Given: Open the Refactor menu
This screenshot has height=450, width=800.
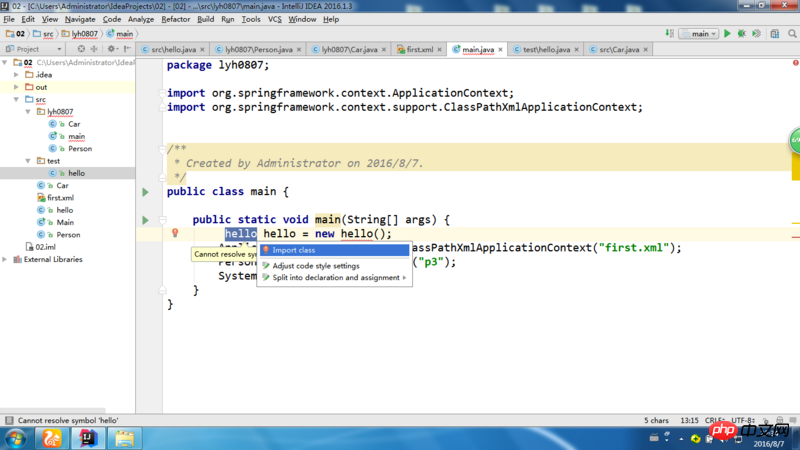Looking at the screenshot, I should click(x=175, y=19).
